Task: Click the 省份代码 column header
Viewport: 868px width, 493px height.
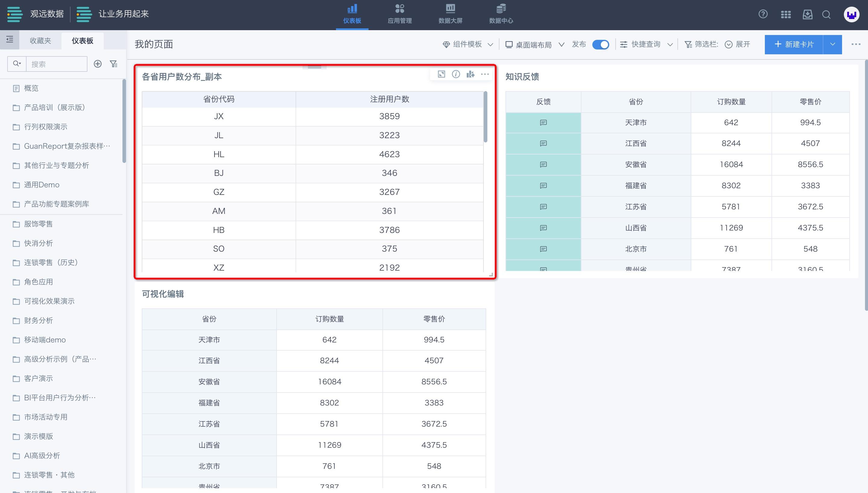Action: click(x=219, y=99)
